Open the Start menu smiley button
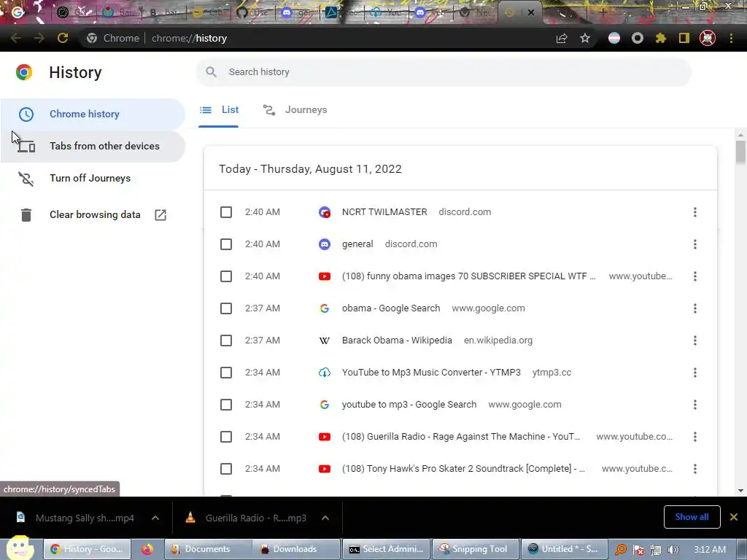 click(x=20, y=548)
